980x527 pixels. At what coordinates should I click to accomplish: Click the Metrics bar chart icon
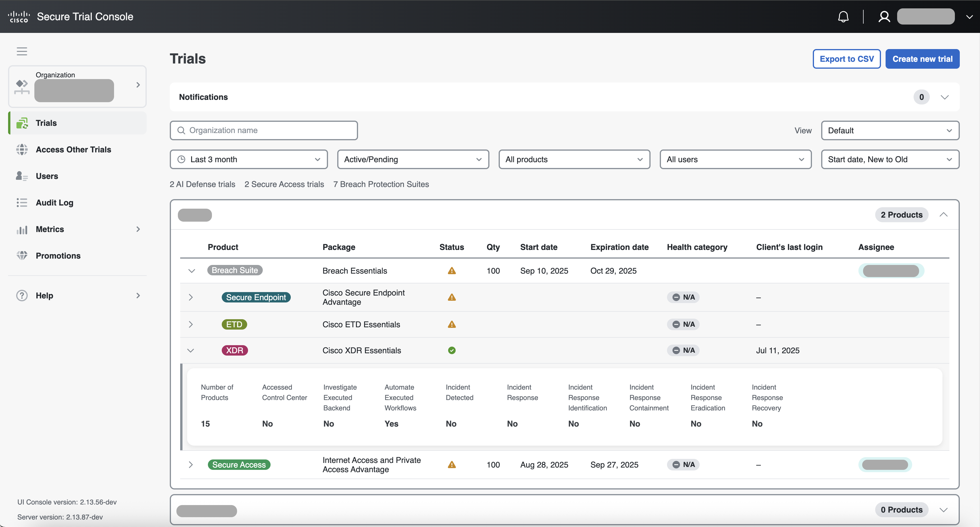[22, 230]
